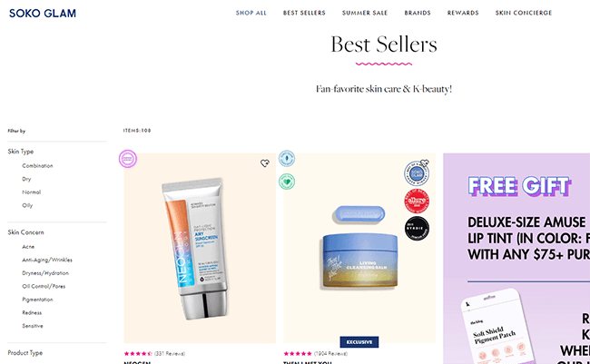590x364 pixels.
Task: Go to the Summer Sale menu item
Action: (365, 13)
